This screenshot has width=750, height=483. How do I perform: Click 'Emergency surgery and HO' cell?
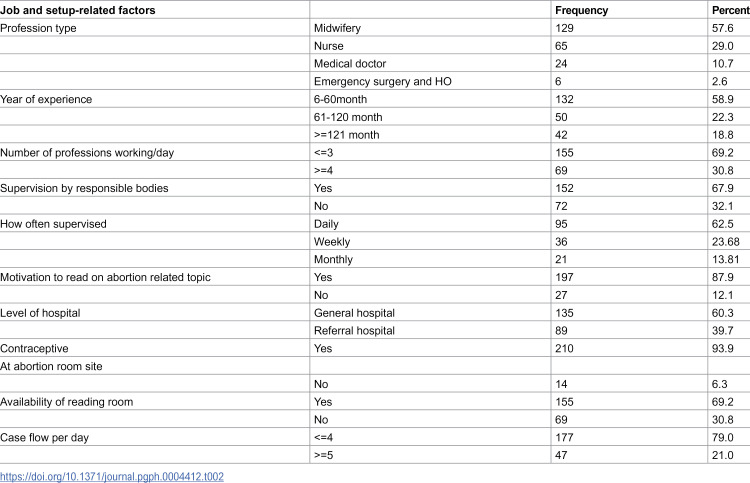(x=383, y=81)
